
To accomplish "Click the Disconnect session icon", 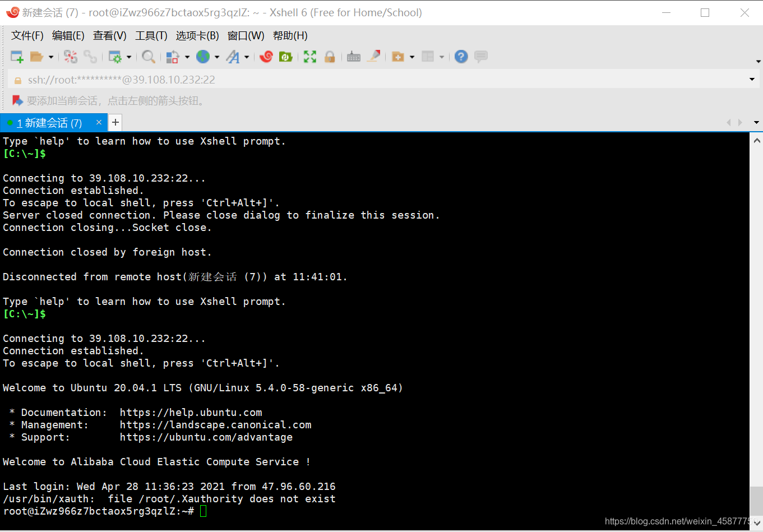I will (71, 57).
